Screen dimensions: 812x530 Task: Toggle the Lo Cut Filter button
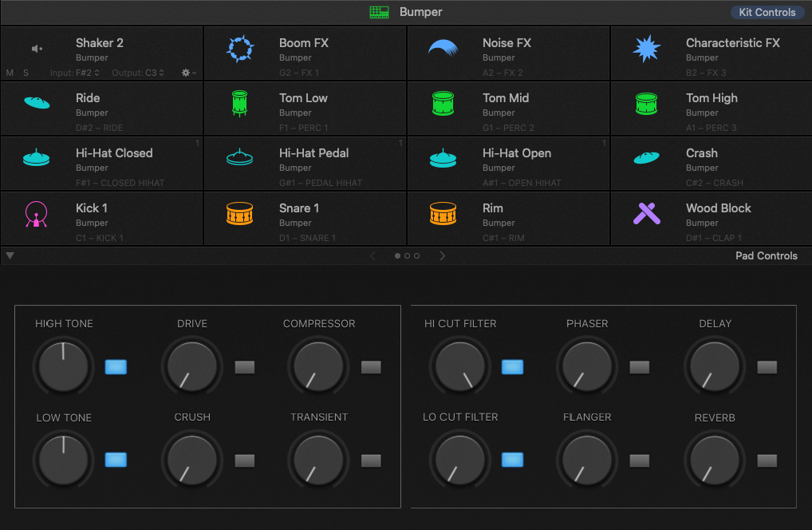[x=513, y=460]
